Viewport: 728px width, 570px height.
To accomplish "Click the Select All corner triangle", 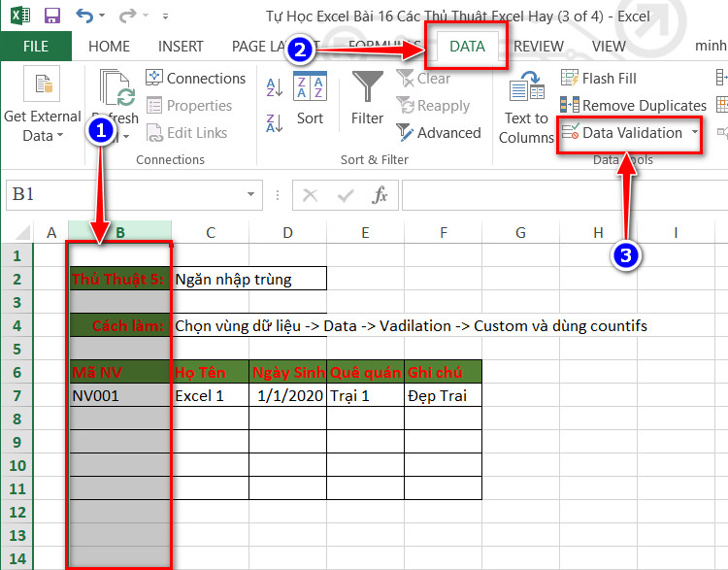I will pos(20,231).
